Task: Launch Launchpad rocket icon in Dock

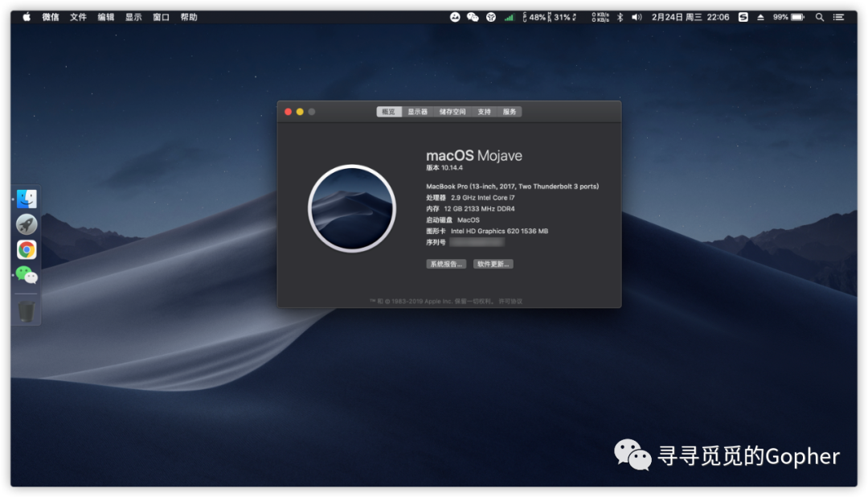Action: click(27, 224)
